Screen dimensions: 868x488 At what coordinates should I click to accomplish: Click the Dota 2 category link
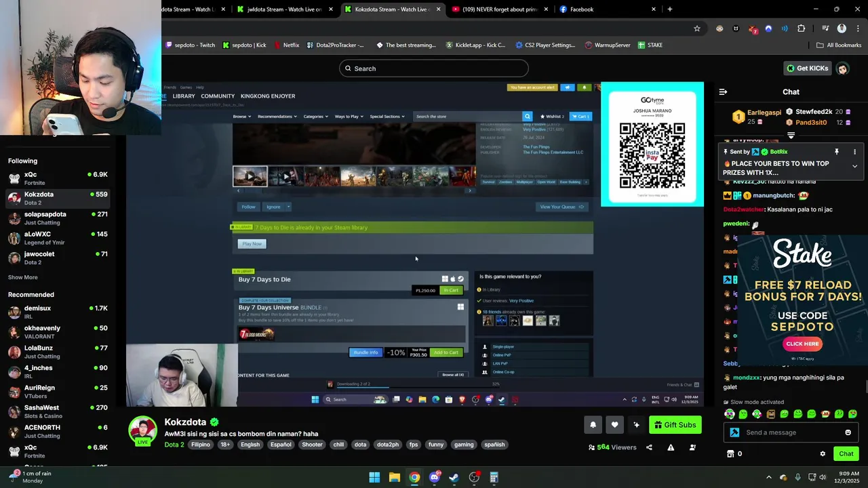click(x=174, y=445)
